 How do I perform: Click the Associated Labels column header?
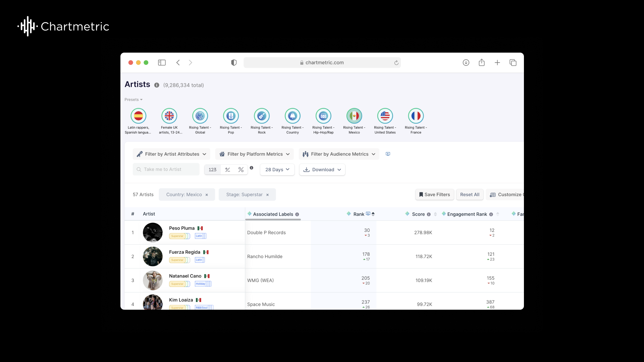[x=273, y=214]
